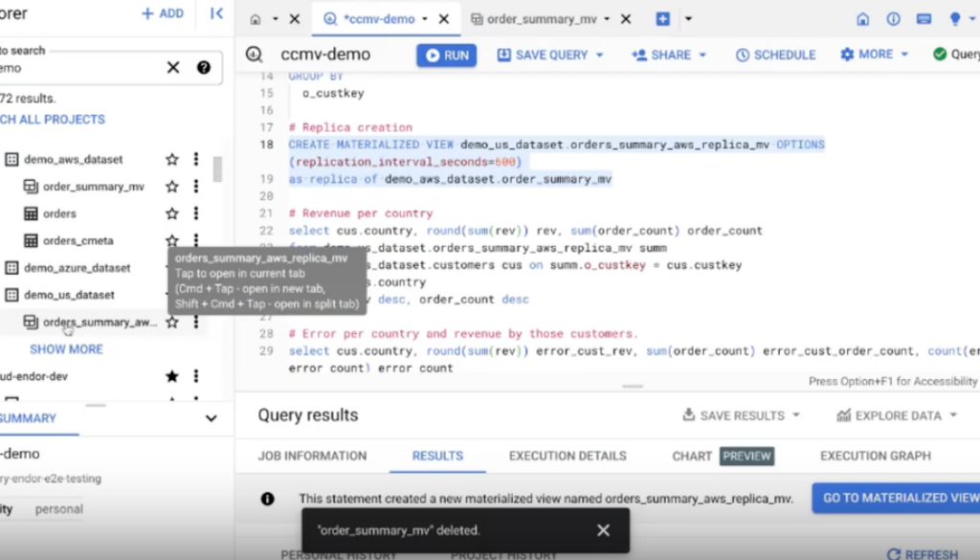
Task: Unstar the ud-endor-dev project
Action: coord(172,376)
